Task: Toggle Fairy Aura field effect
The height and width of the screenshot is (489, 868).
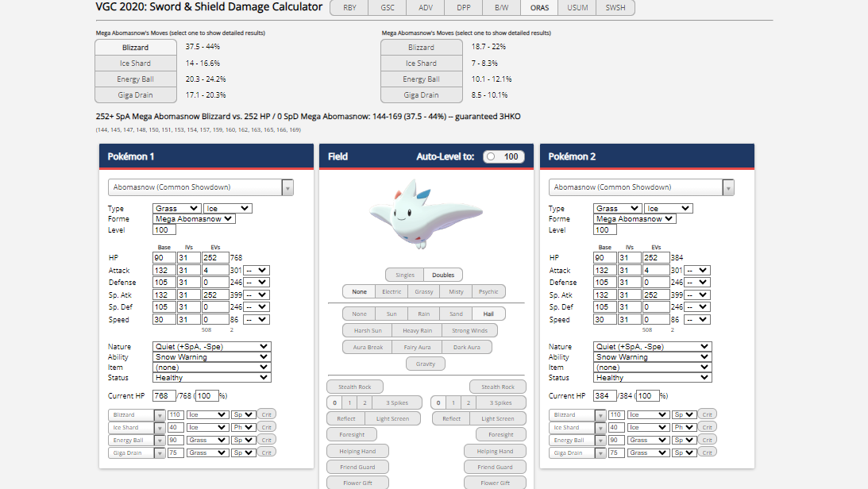Action: (x=417, y=347)
